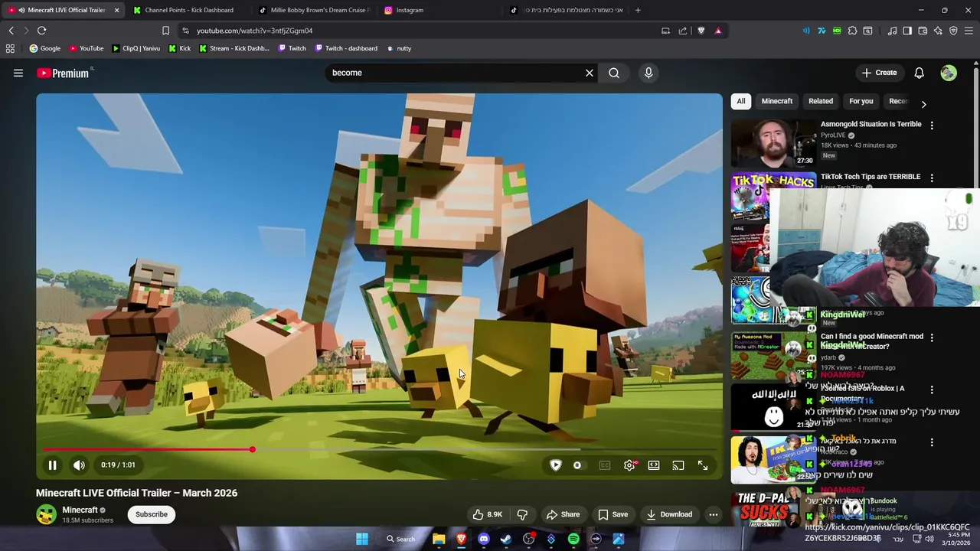Open Discord from the taskbar
This screenshot has width=980, height=551.
click(483, 539)
